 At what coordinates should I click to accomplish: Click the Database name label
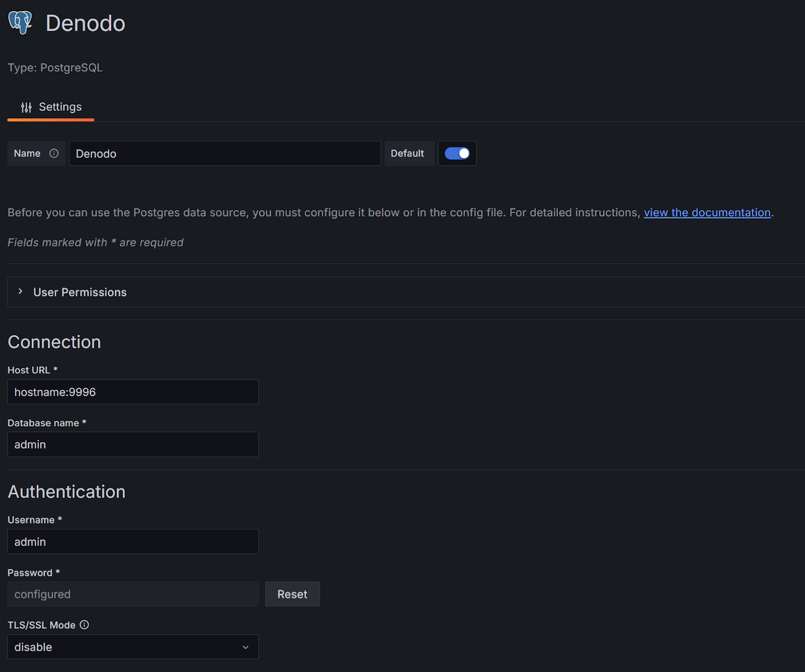click(47, 423)
